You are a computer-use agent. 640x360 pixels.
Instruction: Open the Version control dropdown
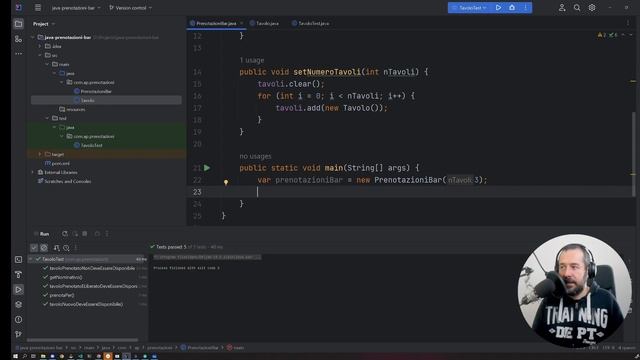point(131,8)
